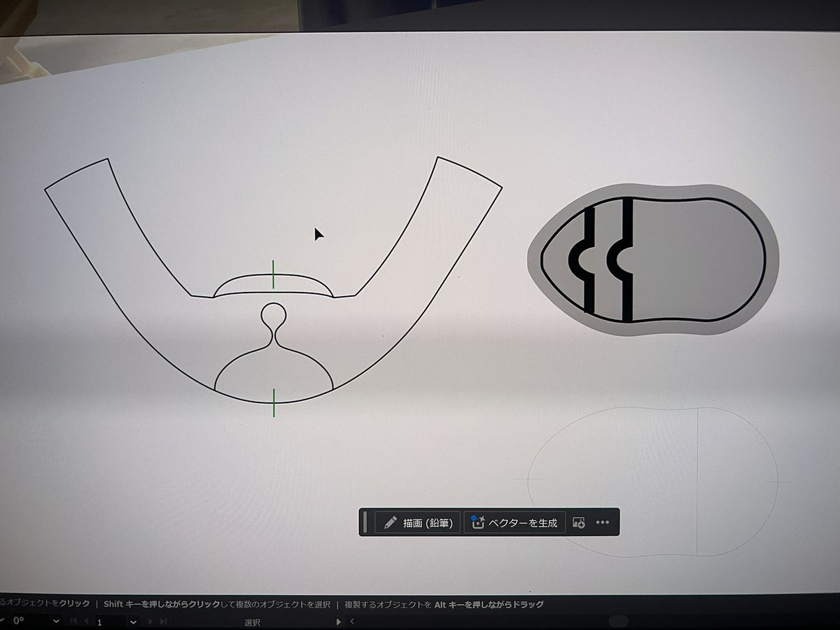This screenshot has height=630, width=840.
Task: Click the 選択 status label
Action: 252,622
